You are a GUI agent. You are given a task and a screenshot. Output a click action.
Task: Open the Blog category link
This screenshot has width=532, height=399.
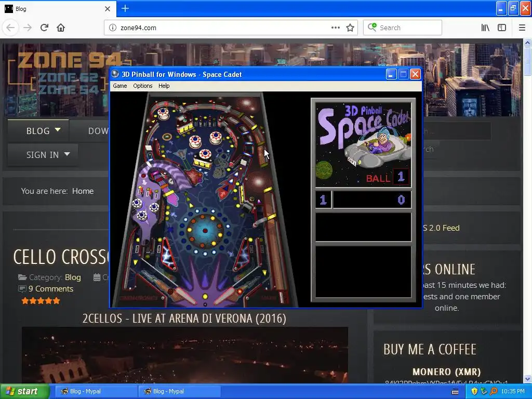[73, 277]
